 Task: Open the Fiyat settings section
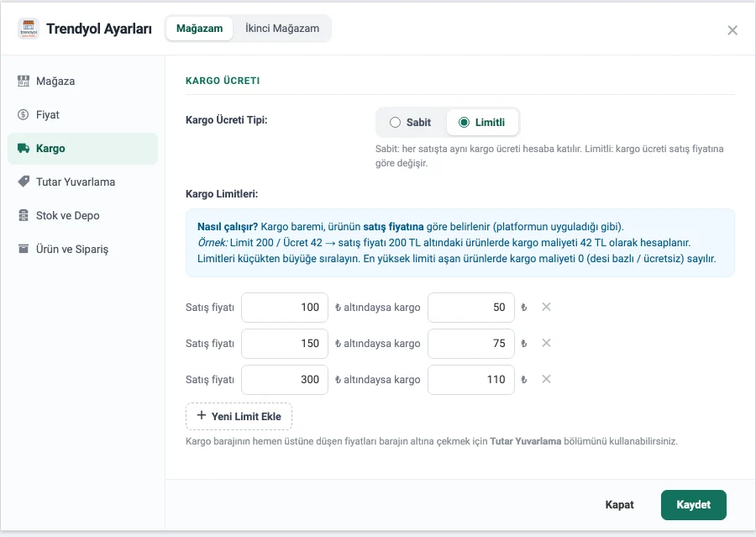(x=82, y=115)
